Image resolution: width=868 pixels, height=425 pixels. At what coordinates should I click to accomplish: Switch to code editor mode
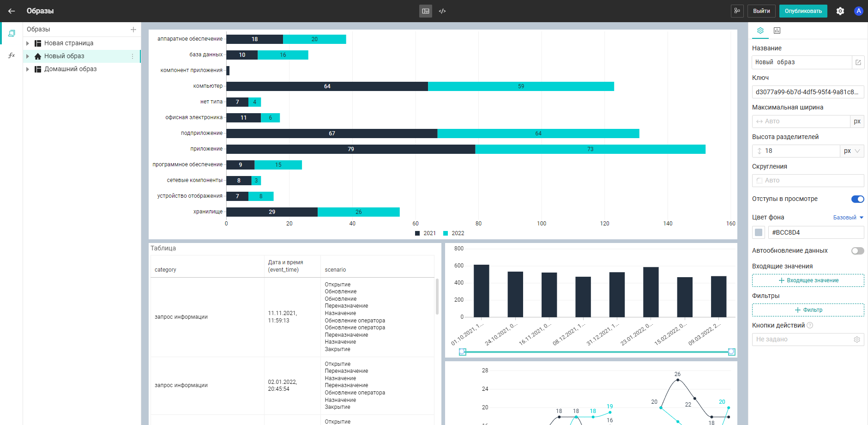point(442,11)
